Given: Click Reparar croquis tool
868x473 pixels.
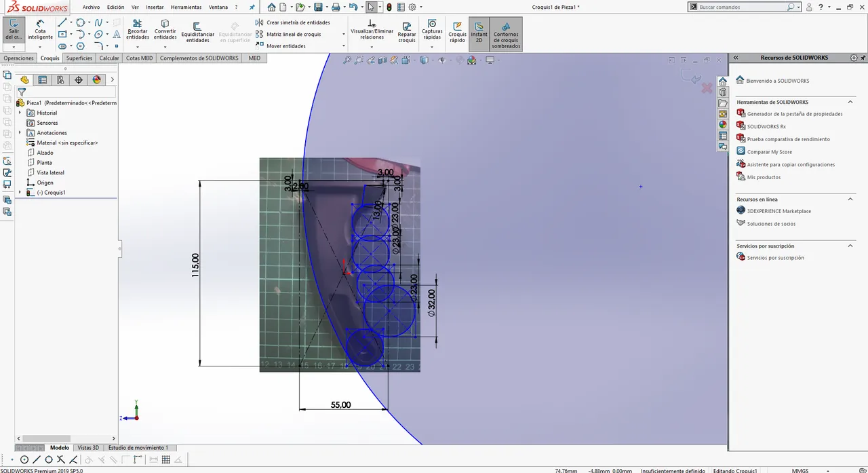Looking at the screenshot, I should pos(407,32).
